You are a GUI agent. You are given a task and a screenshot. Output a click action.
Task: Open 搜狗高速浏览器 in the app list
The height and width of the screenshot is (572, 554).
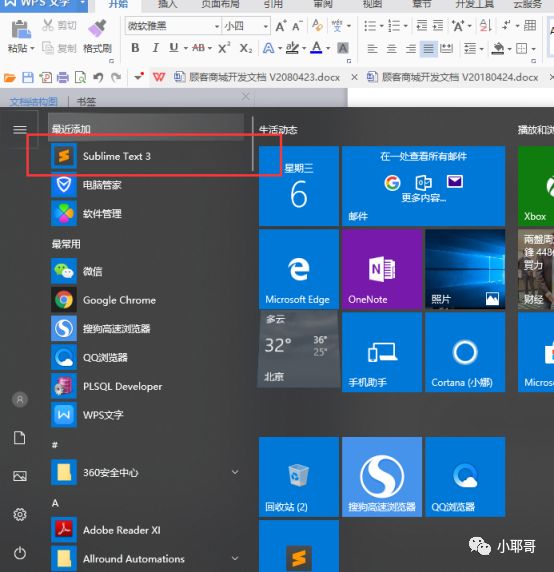(147, 328)
